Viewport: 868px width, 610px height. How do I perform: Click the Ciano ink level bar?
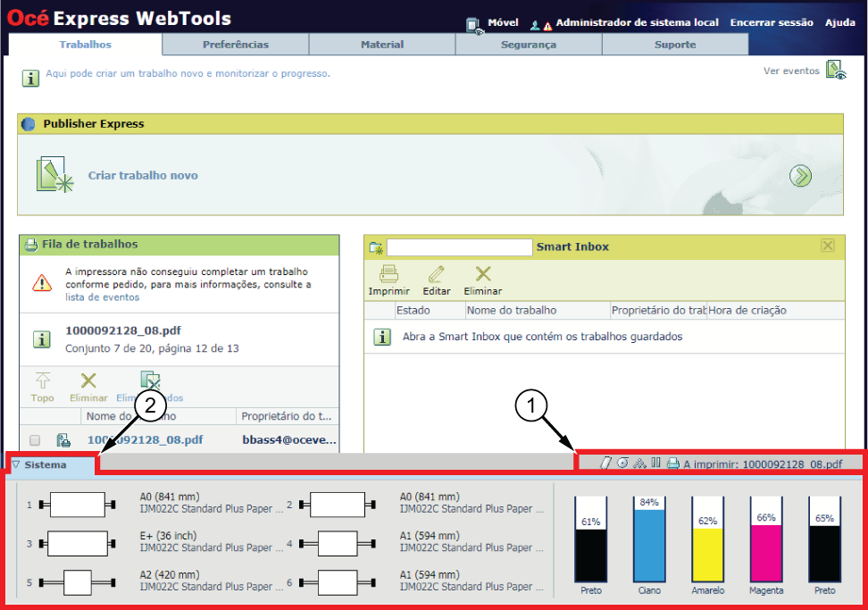point(649,539)
